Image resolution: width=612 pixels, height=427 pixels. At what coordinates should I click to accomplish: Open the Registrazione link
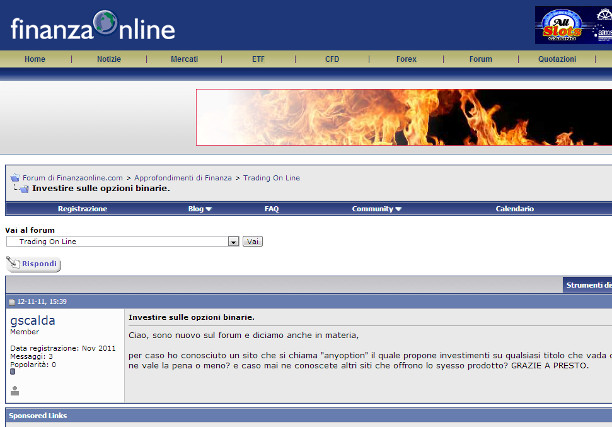tap(82, 209)
